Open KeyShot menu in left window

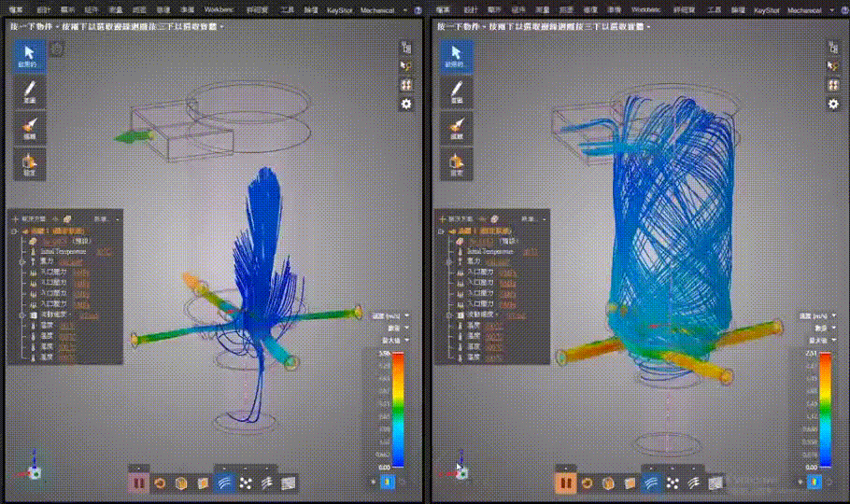[x=339, y=10]
